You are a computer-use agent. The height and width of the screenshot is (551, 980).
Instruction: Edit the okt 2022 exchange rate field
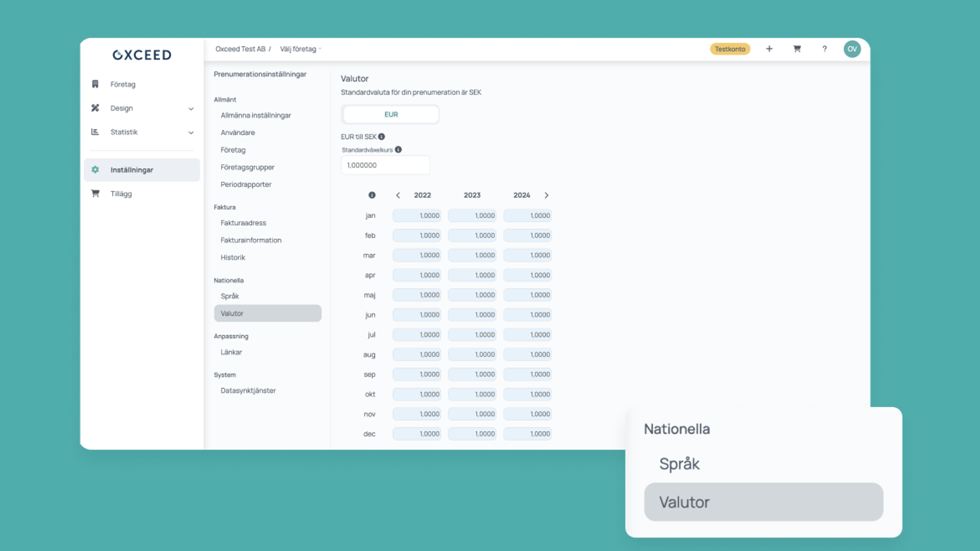[417, 394]
